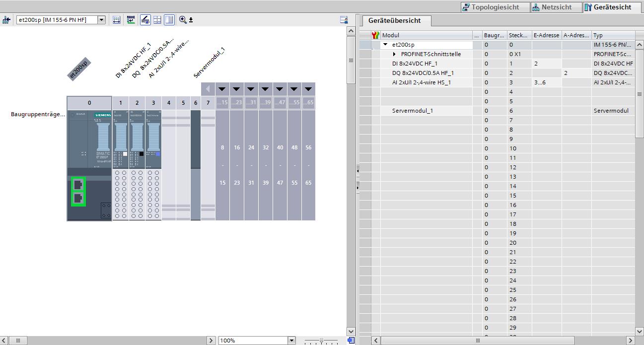Click the filter icon in Modul column header
Image resolution: width=644 pixels, height=345 pixels.
(376, 35)
